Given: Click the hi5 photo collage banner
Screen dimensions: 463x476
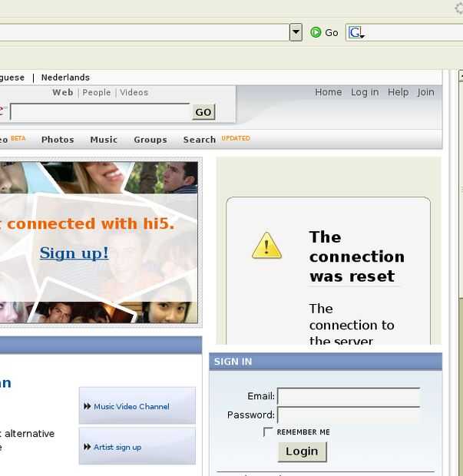Looking at the screenshot, I should click(99, 243).
